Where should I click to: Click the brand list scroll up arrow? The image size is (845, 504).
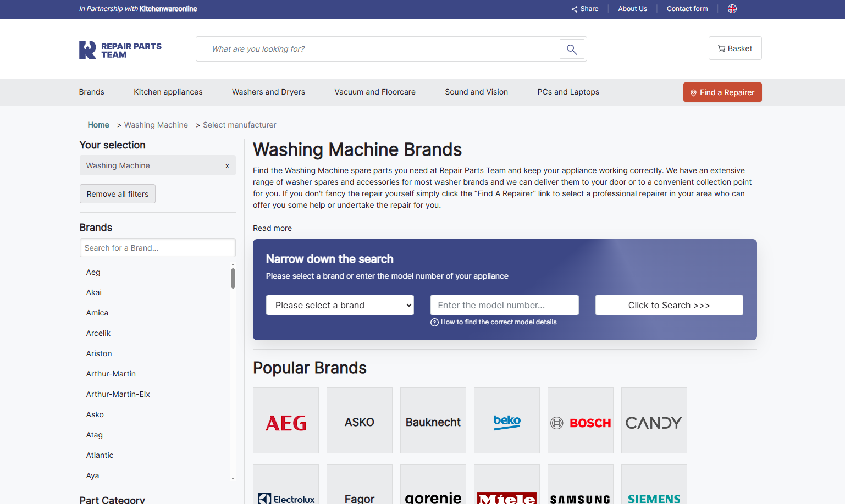233,264
